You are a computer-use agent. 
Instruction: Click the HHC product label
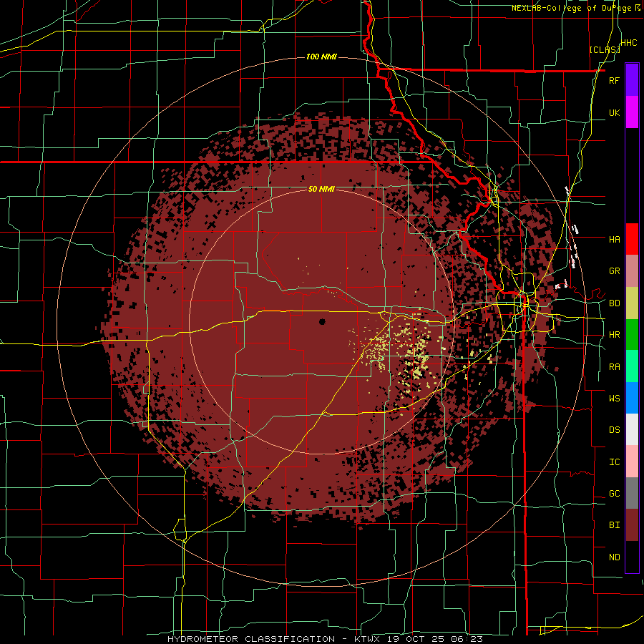coord(629,43)
